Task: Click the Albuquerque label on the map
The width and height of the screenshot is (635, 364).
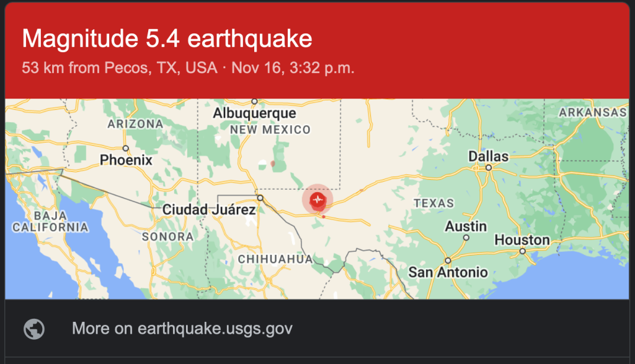Action: (x=254, y=113)
